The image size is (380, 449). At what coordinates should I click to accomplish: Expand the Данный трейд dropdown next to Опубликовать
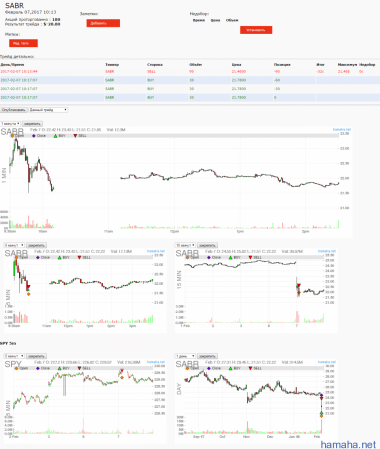[48, 110]
